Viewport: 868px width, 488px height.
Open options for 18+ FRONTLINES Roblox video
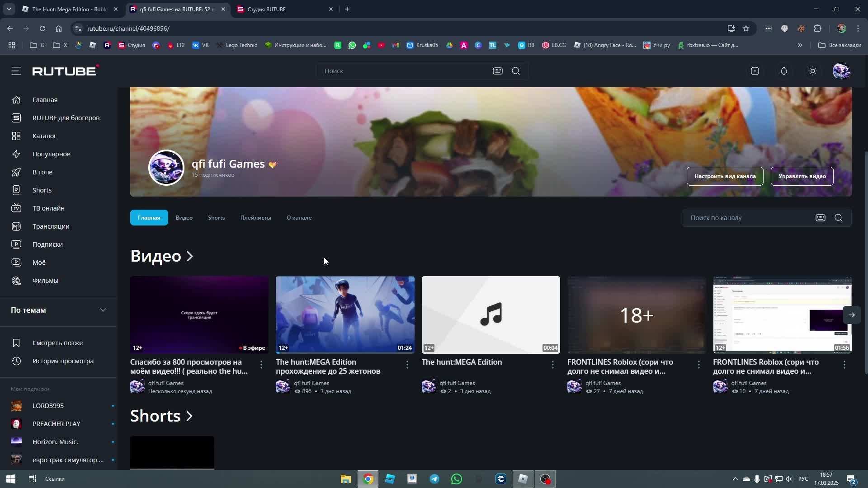pyautogui.click(x=698, y=365)
